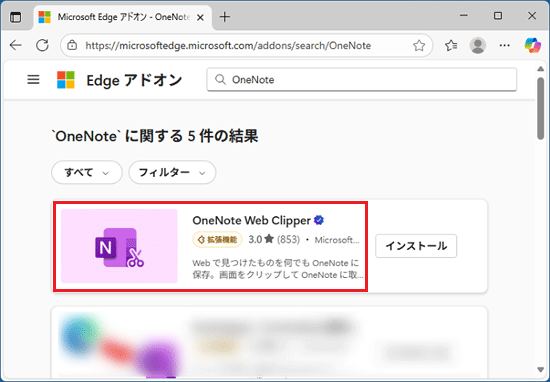Click the Edge アドオン heading link
This screenshot has width=550, height=382.
coord(134,80)
